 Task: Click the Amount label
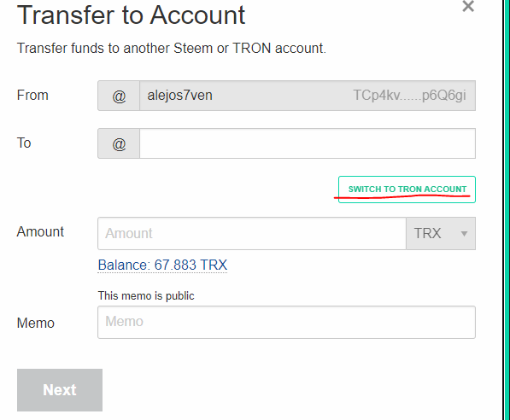(40, 232)
